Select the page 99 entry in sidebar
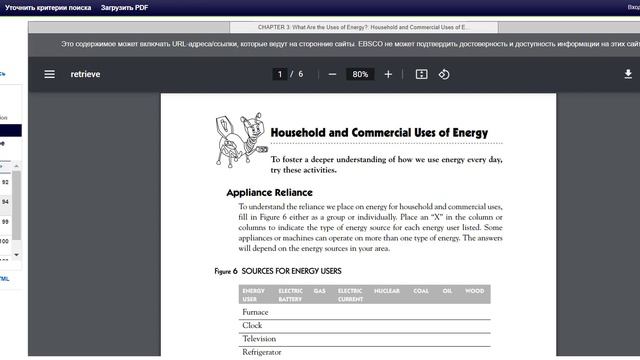The height and width of the screenshot is (360, 640). coord(5,222)
